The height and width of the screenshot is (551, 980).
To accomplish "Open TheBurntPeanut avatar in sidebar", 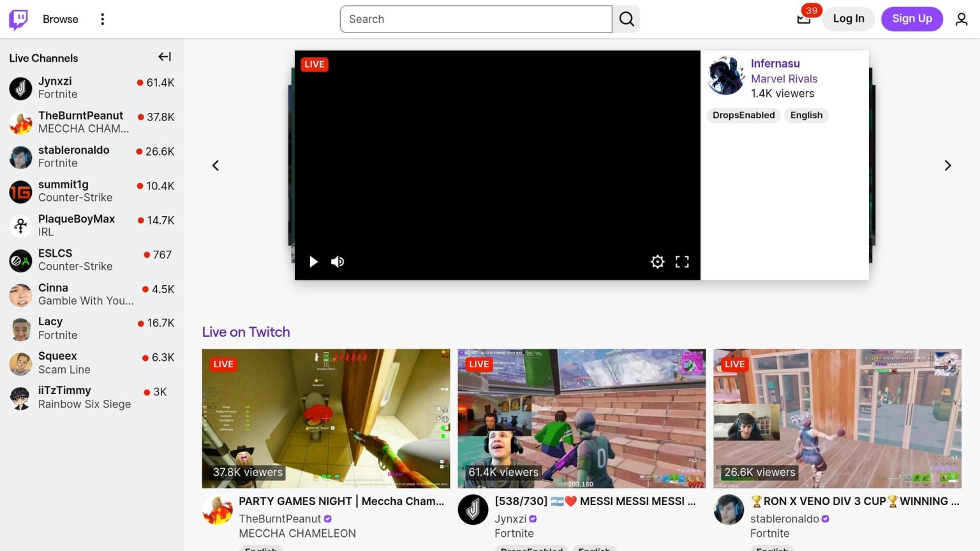I will point(20,122).
